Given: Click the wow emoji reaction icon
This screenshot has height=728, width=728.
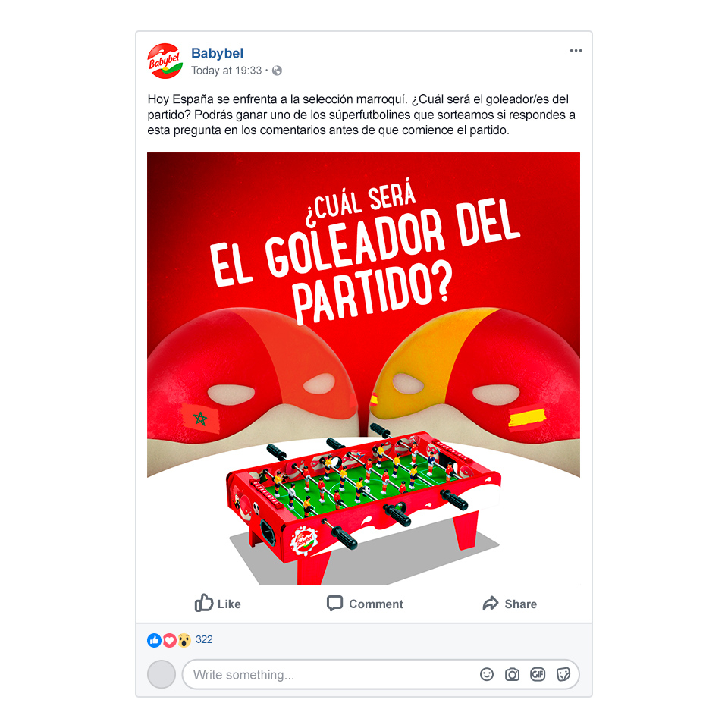Looking at the screenshot, I should 184,640.
